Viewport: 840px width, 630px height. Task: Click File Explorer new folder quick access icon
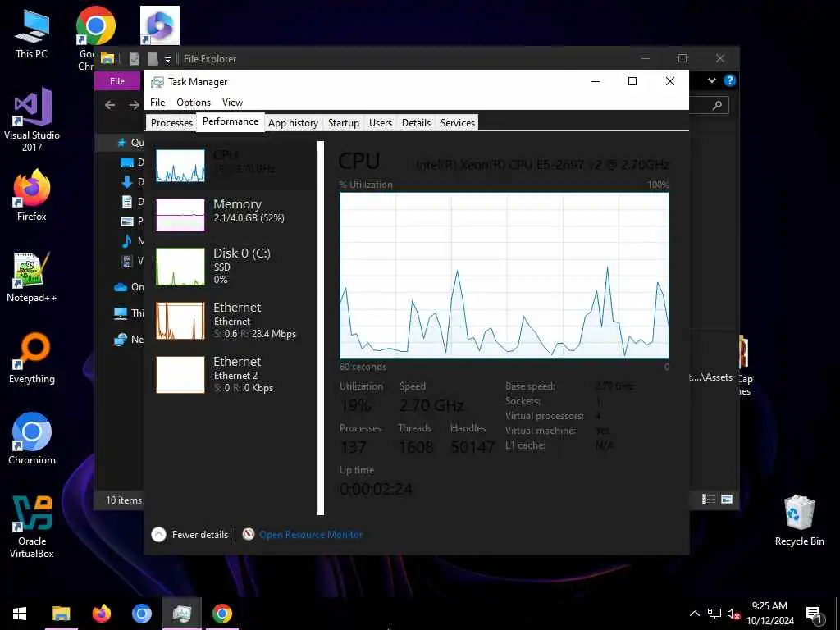pos(153,59)
